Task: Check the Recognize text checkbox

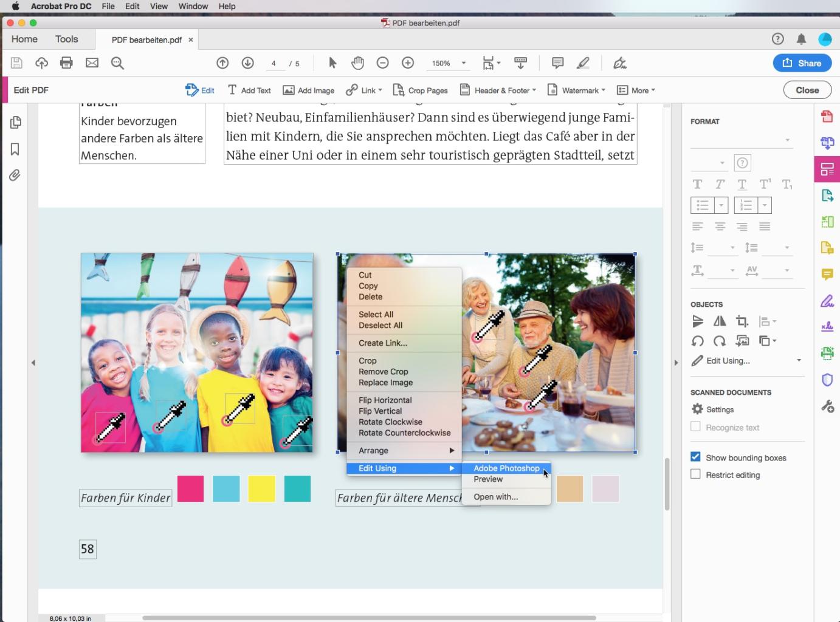Action: (695, 426)
